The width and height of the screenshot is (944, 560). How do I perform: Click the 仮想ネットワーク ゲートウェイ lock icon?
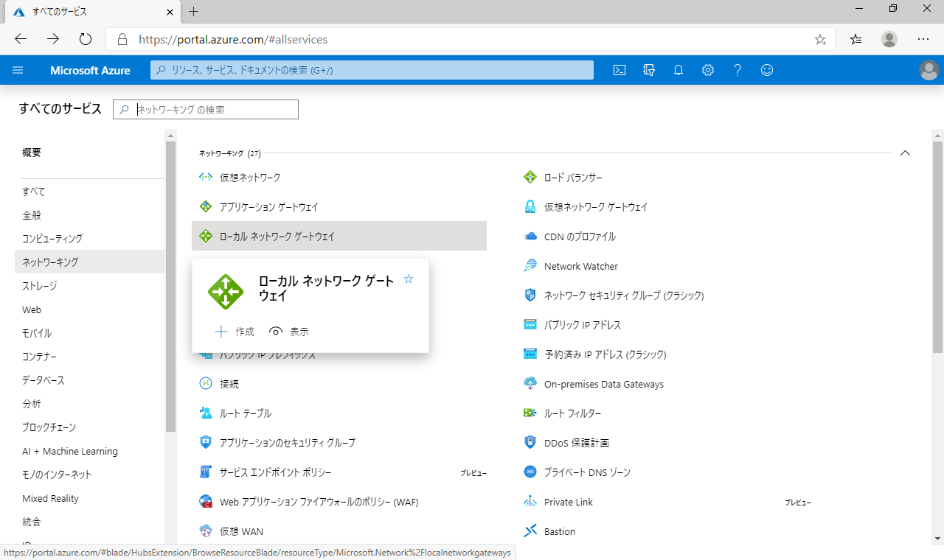[x=530, y=207]
